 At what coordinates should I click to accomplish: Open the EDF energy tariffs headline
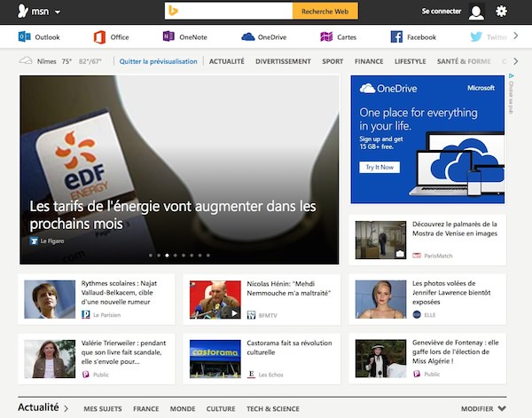click(173, 215)
